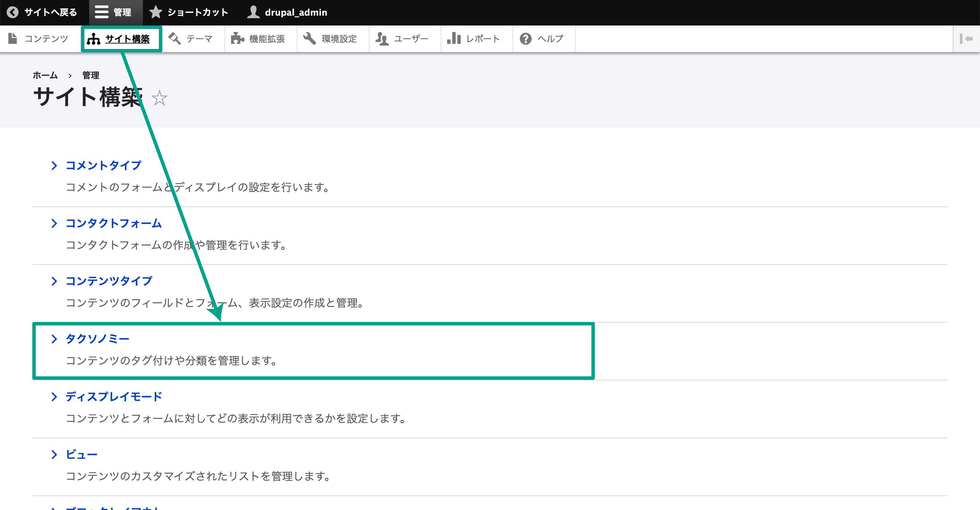Open the ヘルプ menu item
This screenshot has width=980, height=510.
pyautogui.click(x=544, y=38)
